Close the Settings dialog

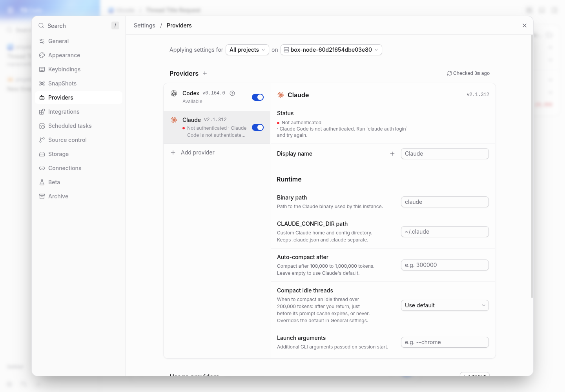[x=525, y=25]
